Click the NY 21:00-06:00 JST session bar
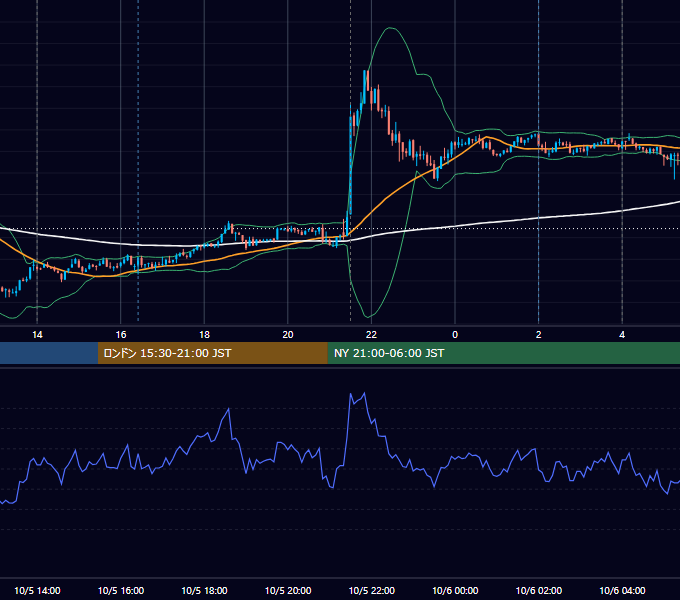680x600 pixels. (x=503, y=353)
